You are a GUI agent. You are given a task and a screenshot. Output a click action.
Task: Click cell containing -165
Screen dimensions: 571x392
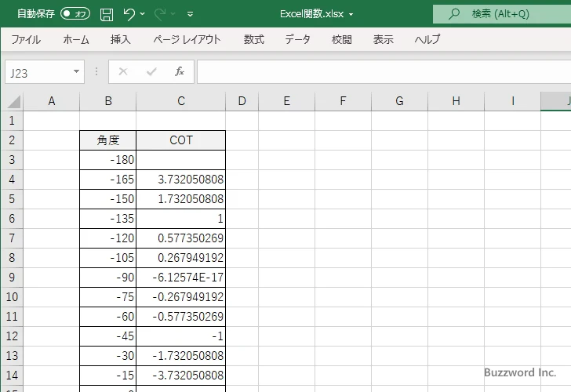point(107,180)
